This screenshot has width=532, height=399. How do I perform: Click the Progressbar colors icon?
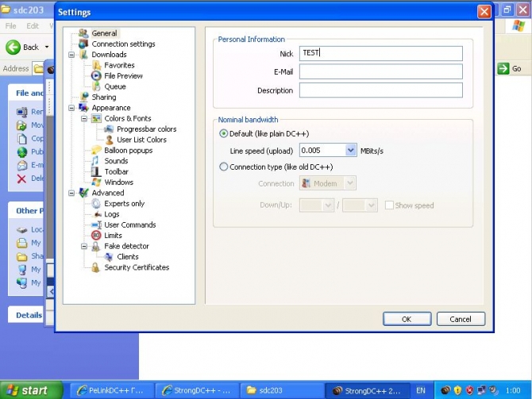click(x=109, y=129)
